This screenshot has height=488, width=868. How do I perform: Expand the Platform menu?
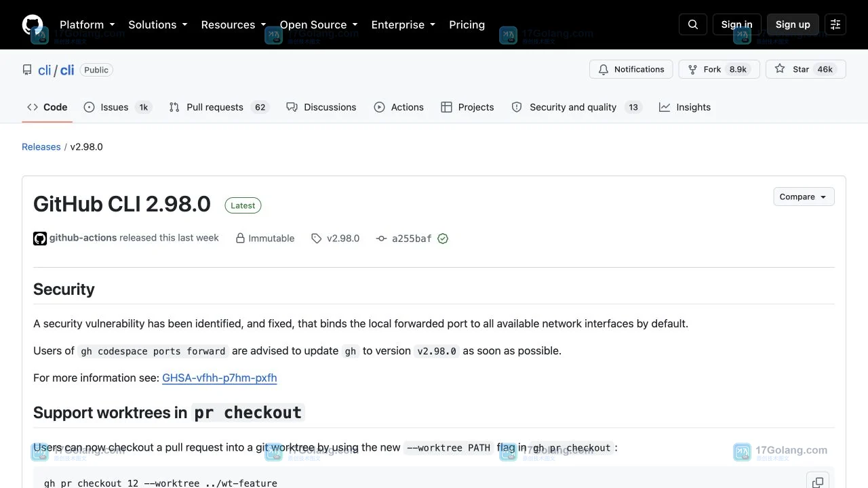coord(87,24)
